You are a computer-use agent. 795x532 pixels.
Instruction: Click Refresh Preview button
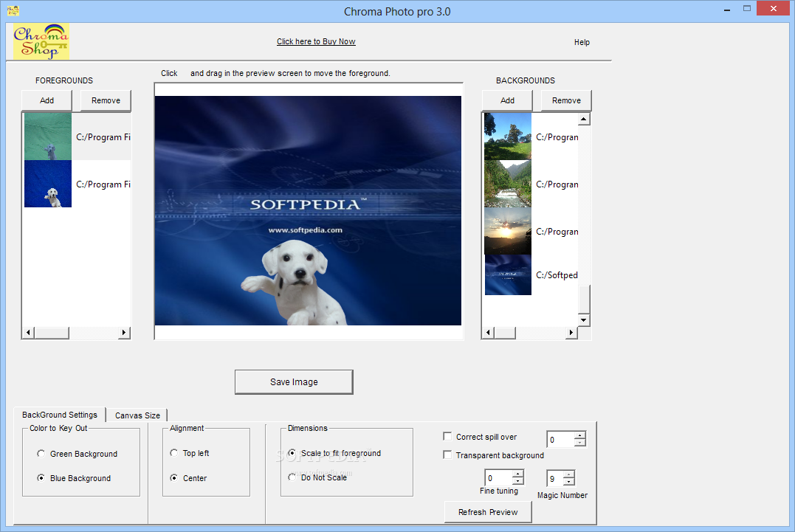[x=488, y=512]
